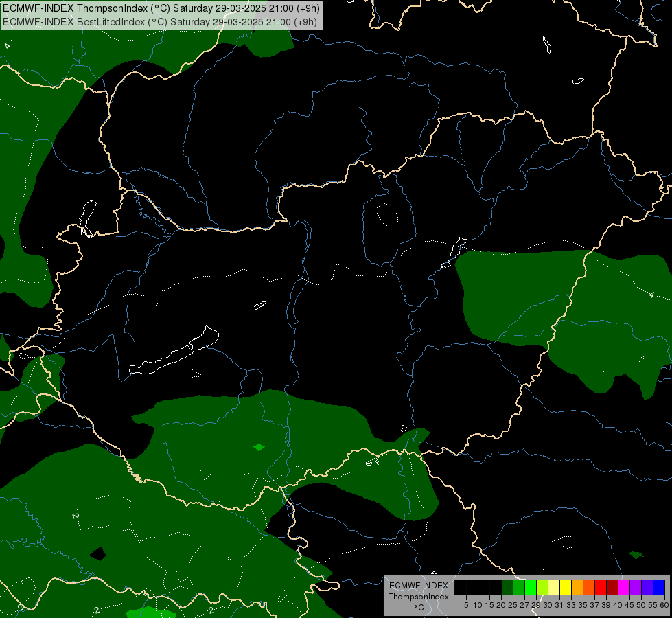
Task: Pick the medium green 25–27 legend swatch
Action: pos(519,587)
